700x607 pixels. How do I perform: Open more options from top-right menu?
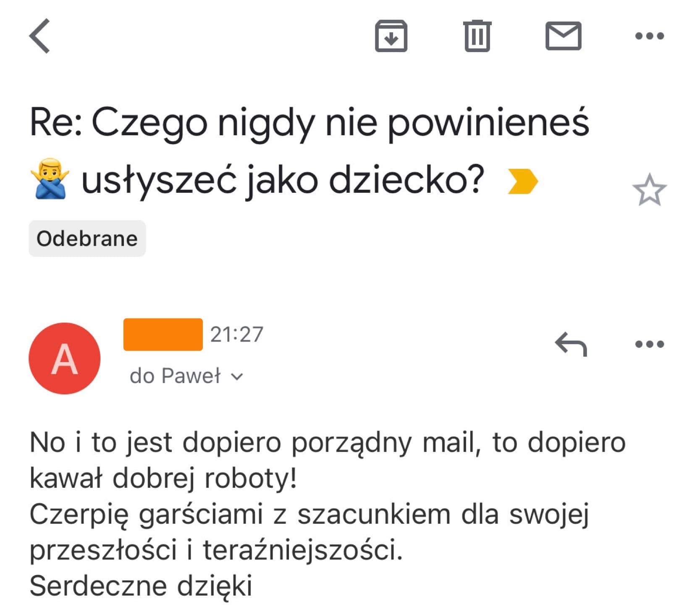649,36
